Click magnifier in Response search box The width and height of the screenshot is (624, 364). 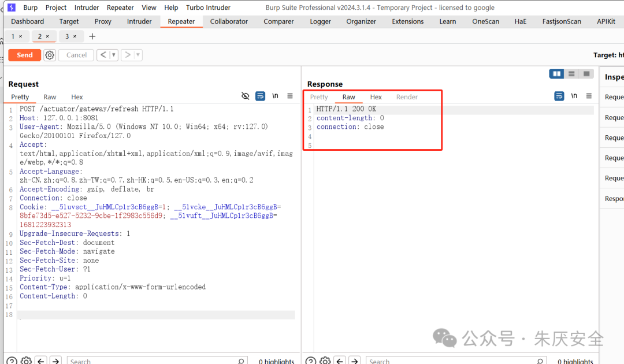coord(540,361)
